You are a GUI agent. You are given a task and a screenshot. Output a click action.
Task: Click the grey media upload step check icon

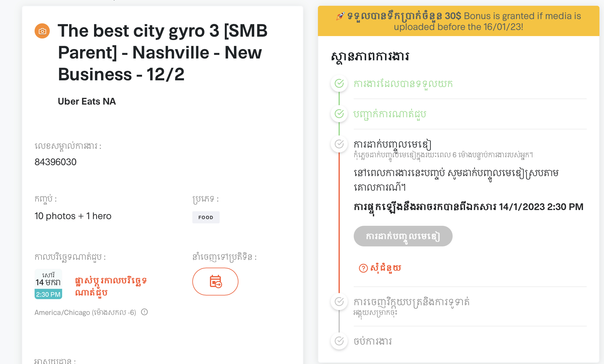click(339, 144)
